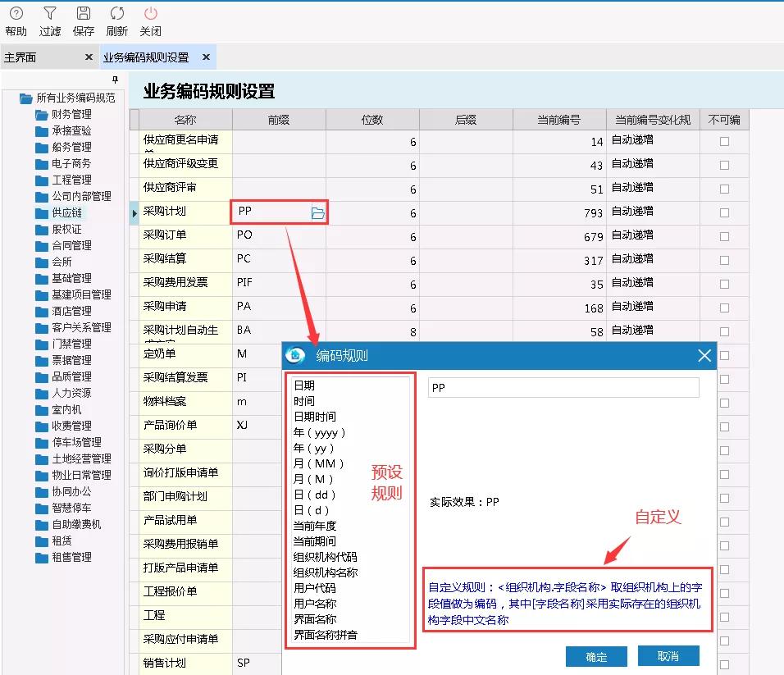Click the 取消 button in the dialog

click(668, 656)
